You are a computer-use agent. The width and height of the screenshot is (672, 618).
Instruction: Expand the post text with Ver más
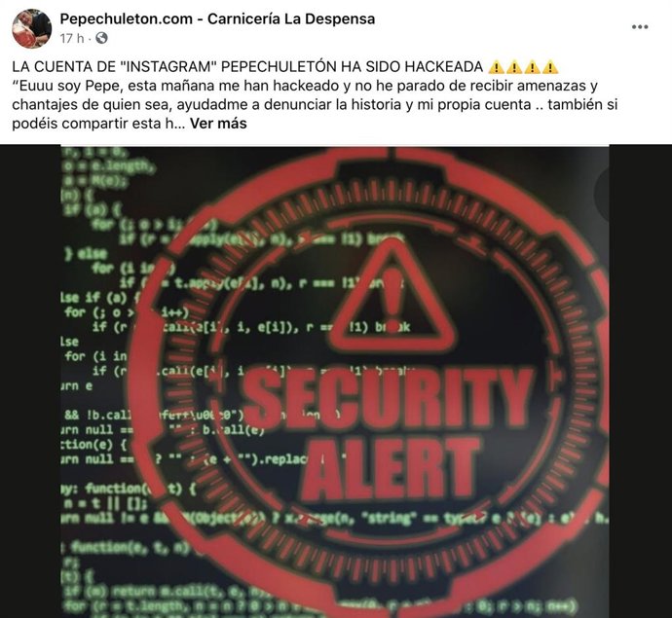[x=218, y=124]
